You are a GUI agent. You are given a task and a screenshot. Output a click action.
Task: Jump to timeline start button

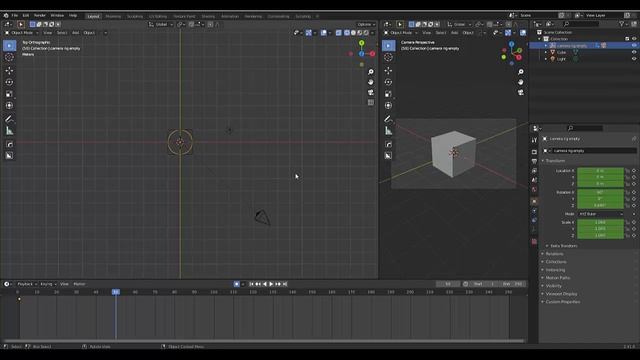[x=251, y=284]
